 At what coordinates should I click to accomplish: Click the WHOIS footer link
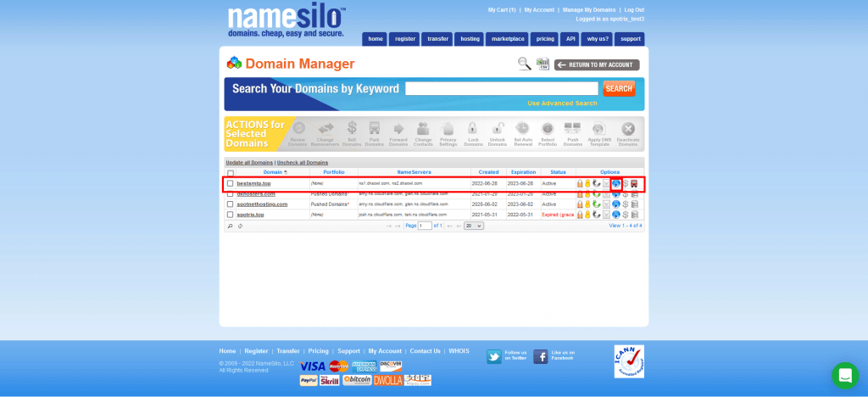pos(459,351)
